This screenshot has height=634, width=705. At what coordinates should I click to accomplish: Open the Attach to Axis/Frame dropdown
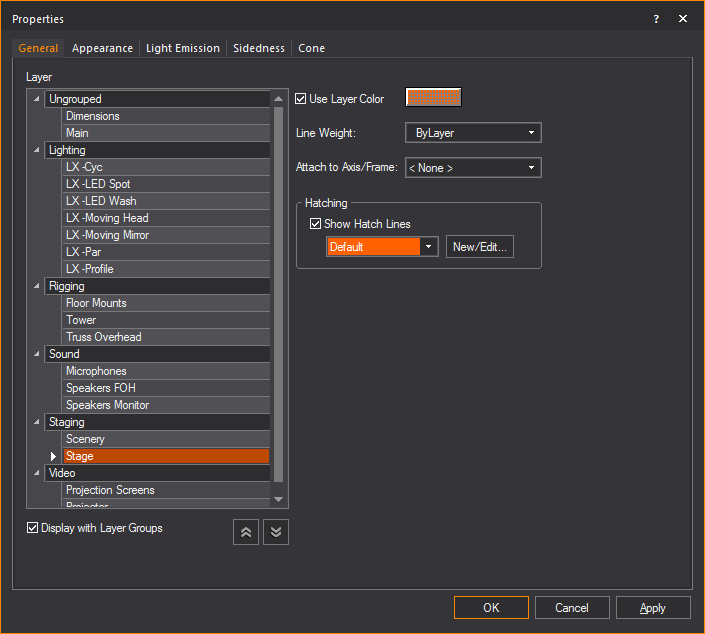[473, 168]
